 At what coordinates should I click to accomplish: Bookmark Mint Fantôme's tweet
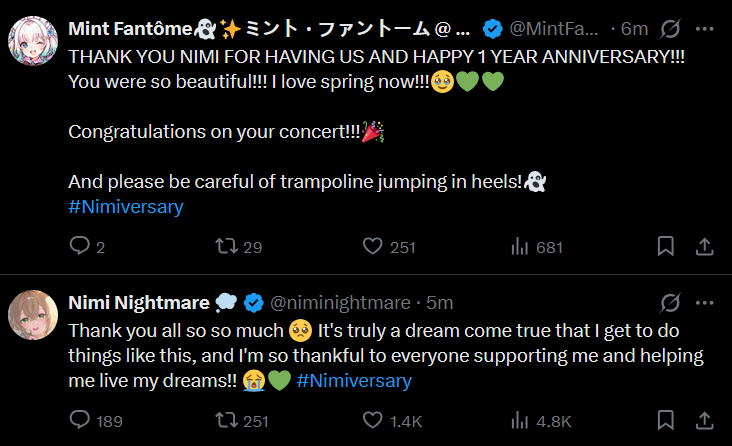point(665,246)
